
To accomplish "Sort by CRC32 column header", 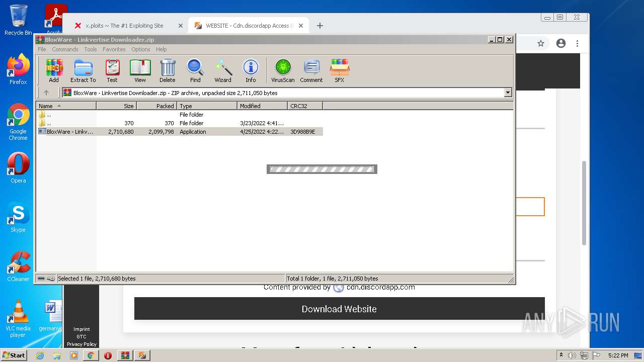I will [305, 106].
